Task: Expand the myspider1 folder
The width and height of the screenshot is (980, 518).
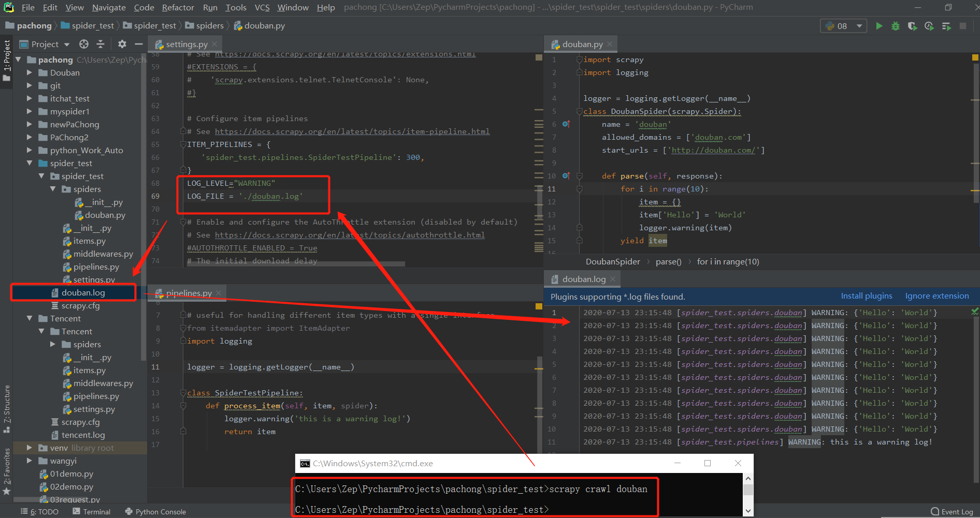Action: pos(30,112)
